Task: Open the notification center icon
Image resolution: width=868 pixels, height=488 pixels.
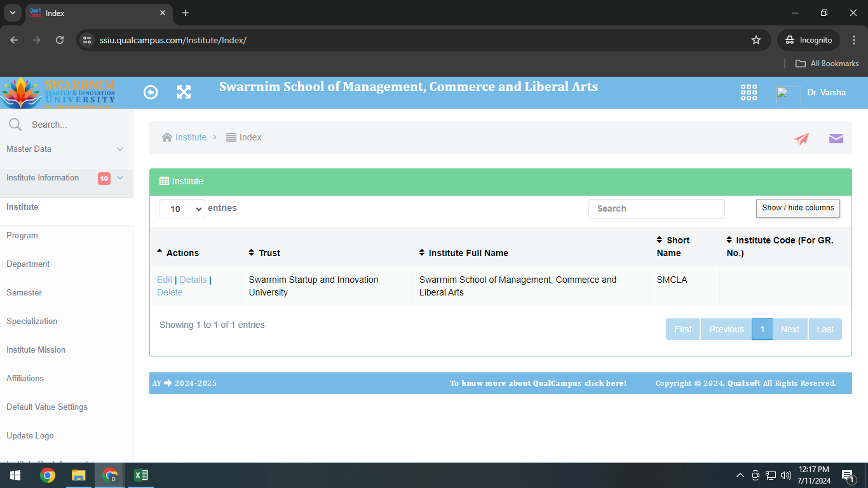Action: (x=848, y=476)
